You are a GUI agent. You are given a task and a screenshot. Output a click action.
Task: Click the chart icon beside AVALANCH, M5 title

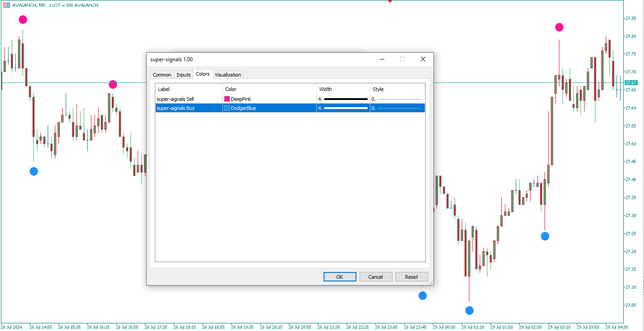pos(6,5)
